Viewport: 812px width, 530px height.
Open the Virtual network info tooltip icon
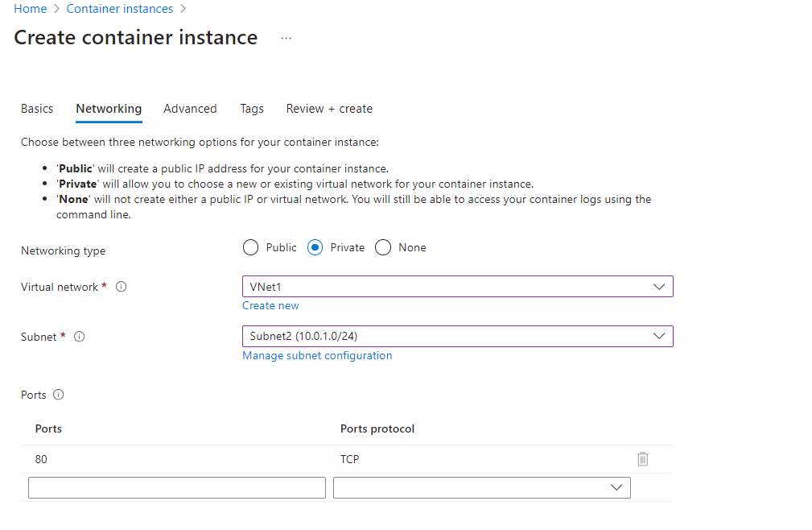pyautogui.click(x=121, y=286)
